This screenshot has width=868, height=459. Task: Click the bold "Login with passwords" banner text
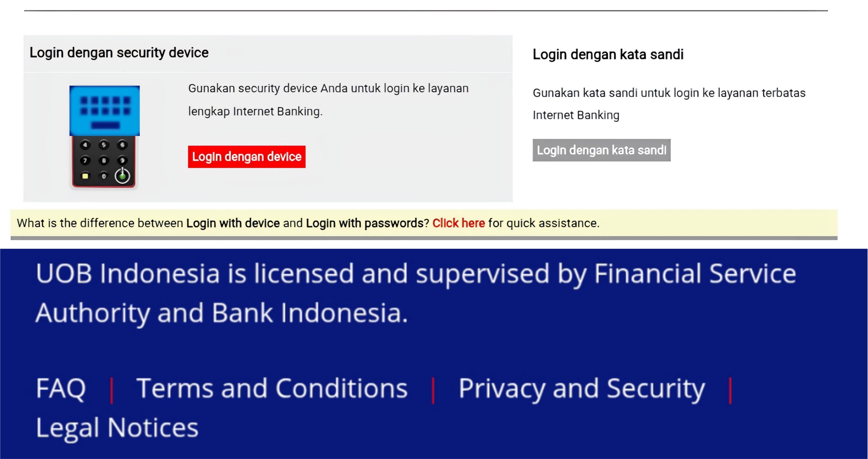[364, 223]
